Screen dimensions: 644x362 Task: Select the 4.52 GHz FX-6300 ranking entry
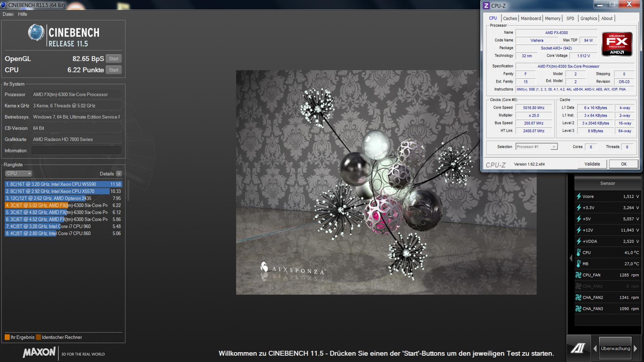(x=63, y=219)
